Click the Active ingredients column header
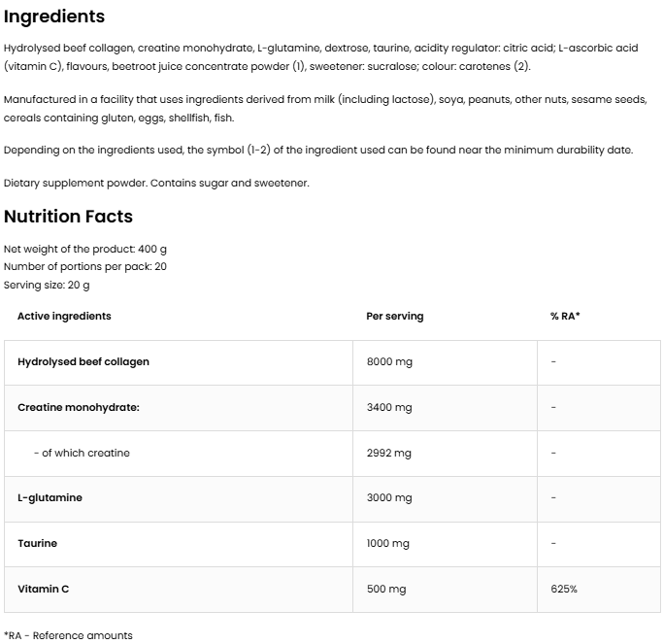Image resolution: width=664 pixels, height=644 pixels. click(64, 316)
